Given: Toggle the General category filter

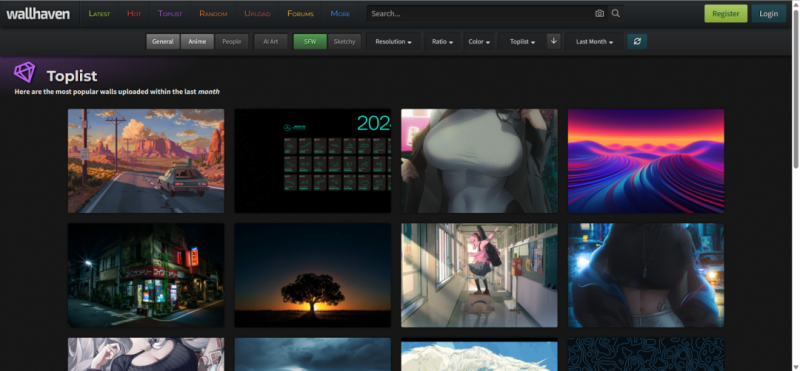Looking at the screenshot, I should tap(163, 41).
